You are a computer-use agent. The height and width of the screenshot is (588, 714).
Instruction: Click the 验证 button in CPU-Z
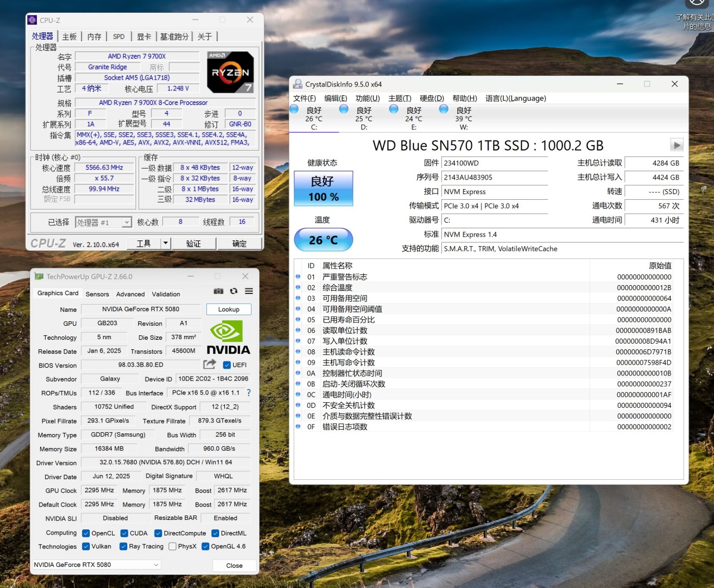click(194, 243)
